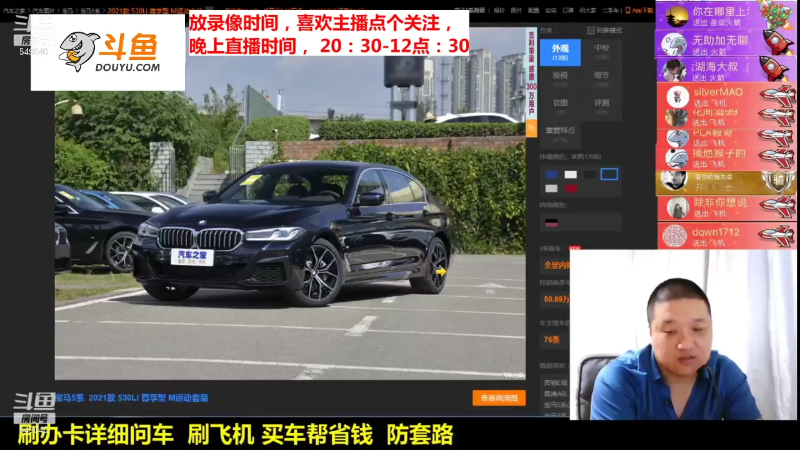
Task: Click the down1712 gift notification avatar
Action: pyautogui.click(x=674, y=236)
